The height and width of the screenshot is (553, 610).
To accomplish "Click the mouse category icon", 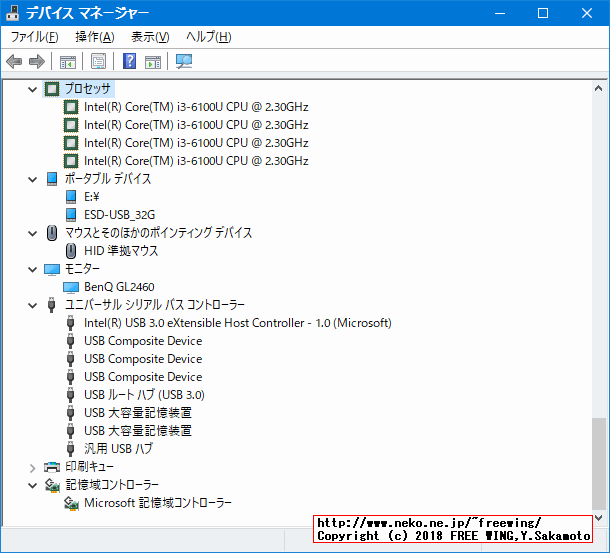I will [52, 233].
